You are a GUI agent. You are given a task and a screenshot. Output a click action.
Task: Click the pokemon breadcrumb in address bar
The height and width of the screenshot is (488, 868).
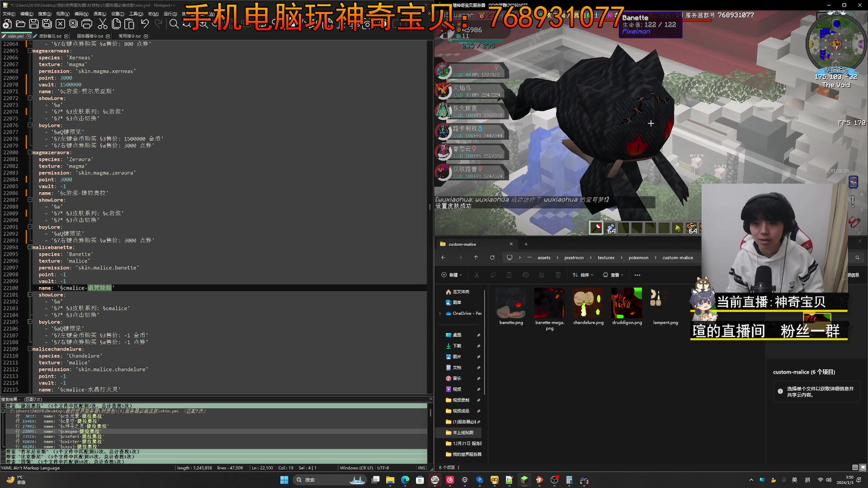click(638, 258)
